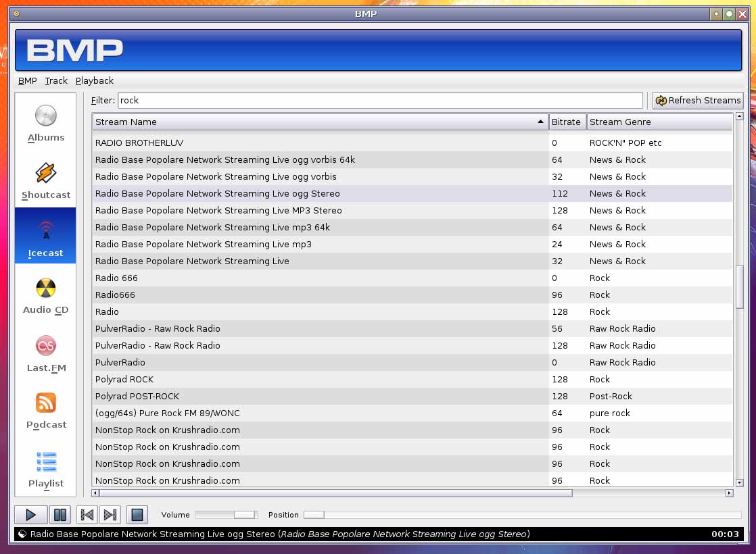Image resolution: width=756 pixels, height=554 pixels.
Task: Click the bitrate value 112
Action: (560, 193)
